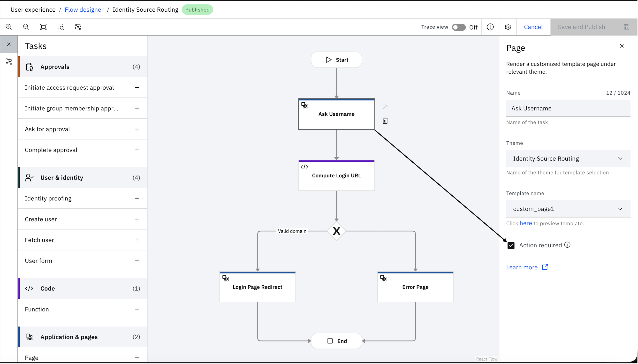This screenshot has height=364, width=638.
Task: Open the flow settings gear icon
Action: pos(508,27)
